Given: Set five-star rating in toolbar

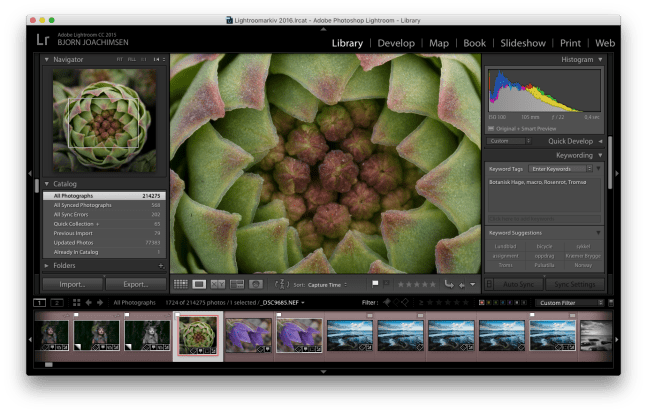Looking at the screenshot, I should 432,284.
